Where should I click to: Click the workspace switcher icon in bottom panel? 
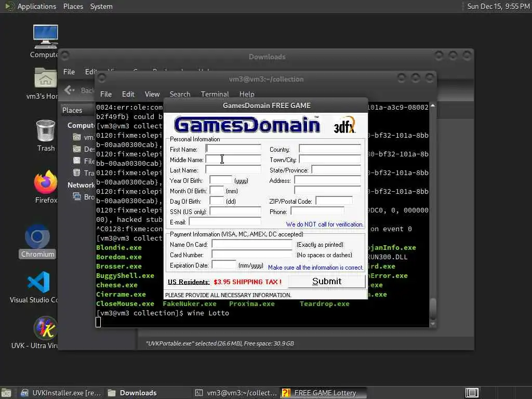point(472,393)
